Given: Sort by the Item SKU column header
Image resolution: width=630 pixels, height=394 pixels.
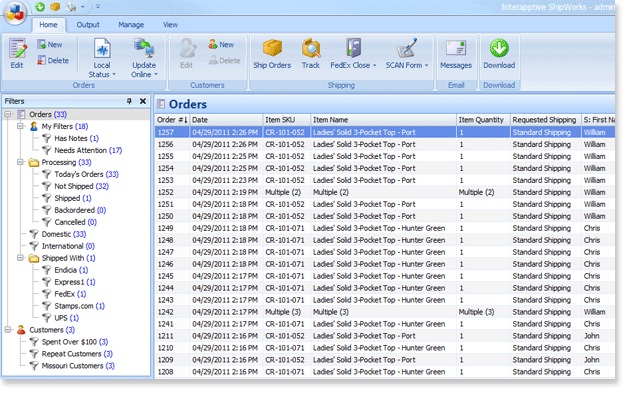Looking at the screenshot, I should pos(286,120).
